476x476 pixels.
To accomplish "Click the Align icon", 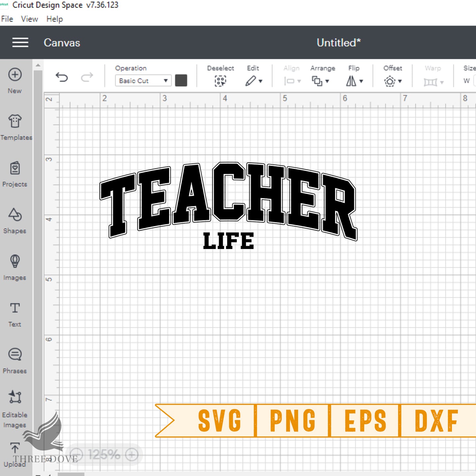I will [x=289, y=81].
